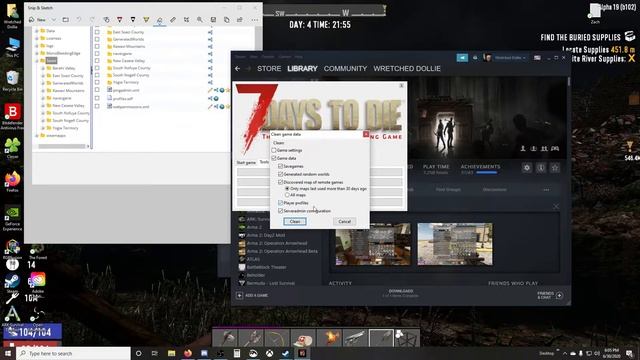640x360 pixels.
Task: Toggle Discovered map of remote games checkbox
Action: tap(280, 182)
